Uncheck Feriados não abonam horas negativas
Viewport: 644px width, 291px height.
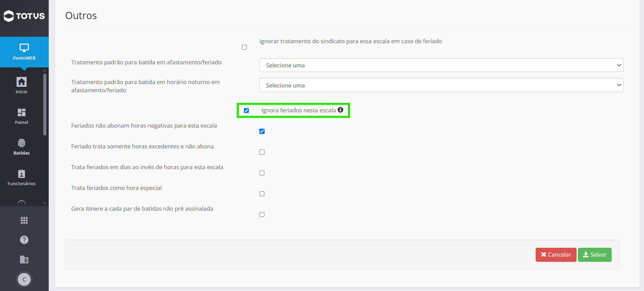tap(262, 131)
